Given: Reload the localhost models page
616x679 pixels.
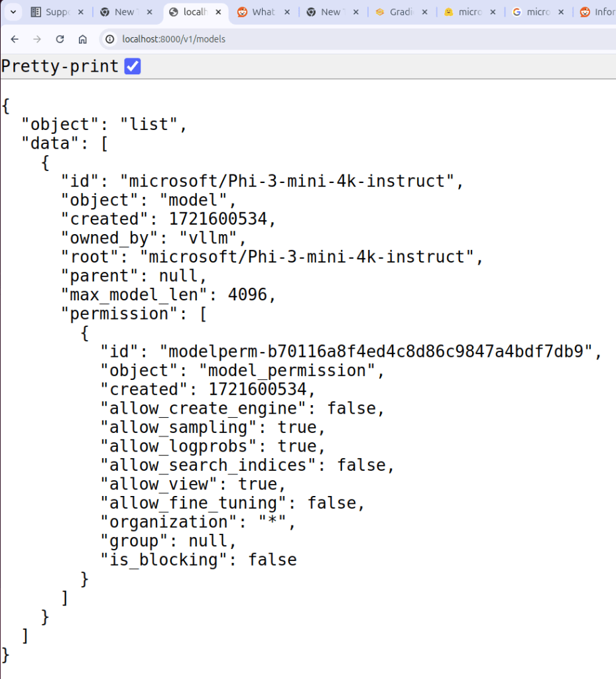Looking at the screenshot, I should 60,39.
